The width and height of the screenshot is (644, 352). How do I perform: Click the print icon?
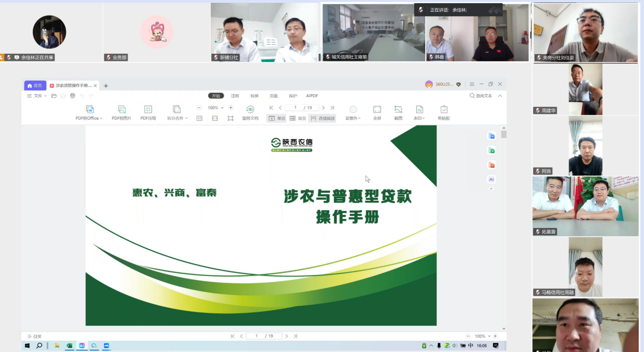pyautogui.click(x=73, y=96)
